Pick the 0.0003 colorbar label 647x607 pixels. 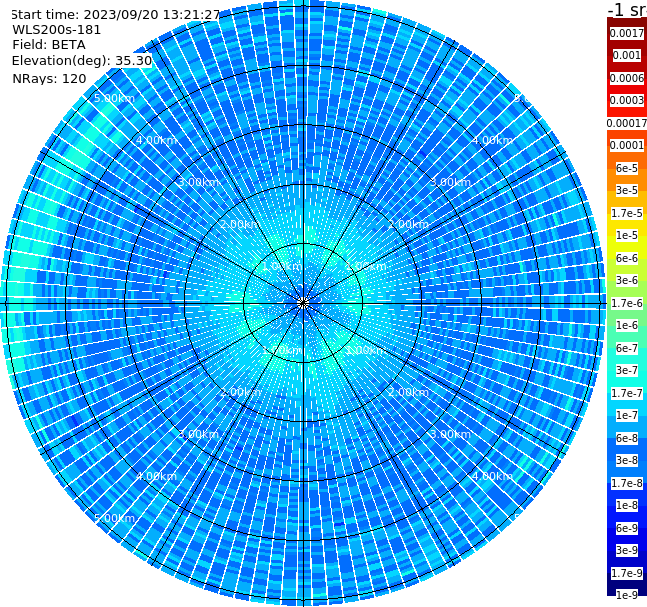click(x=627, y=100)
